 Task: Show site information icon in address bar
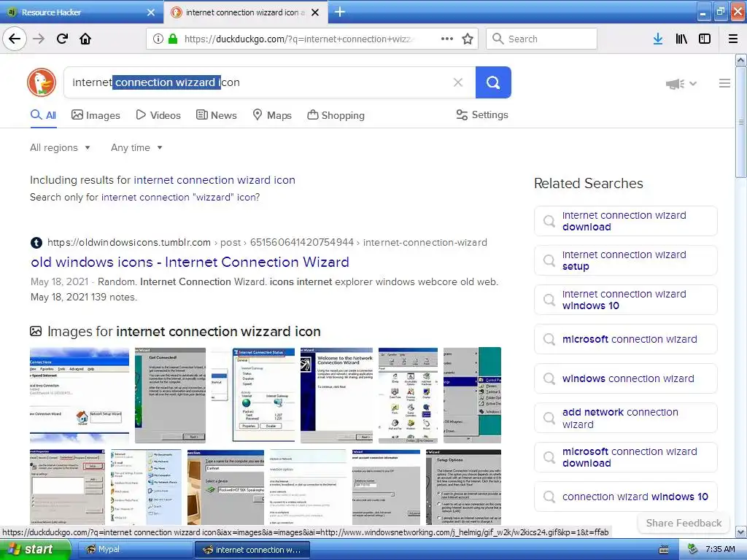pos(158,39)
